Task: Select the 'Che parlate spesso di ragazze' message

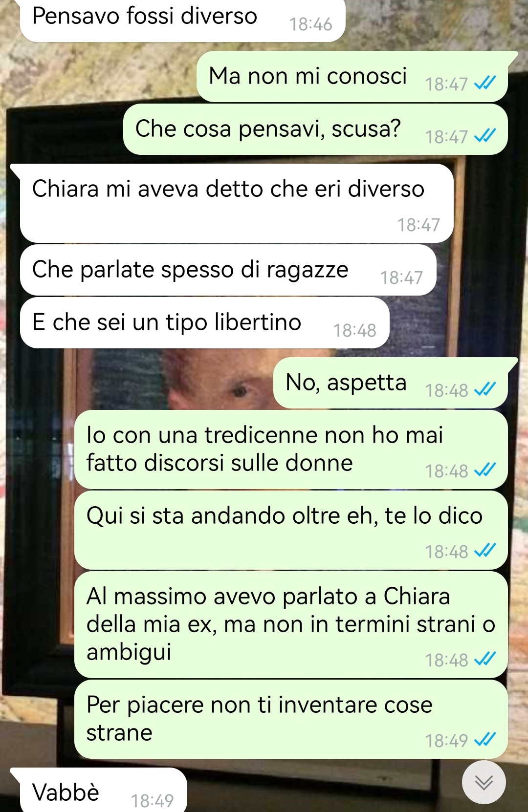Action: tap(228, 270)
